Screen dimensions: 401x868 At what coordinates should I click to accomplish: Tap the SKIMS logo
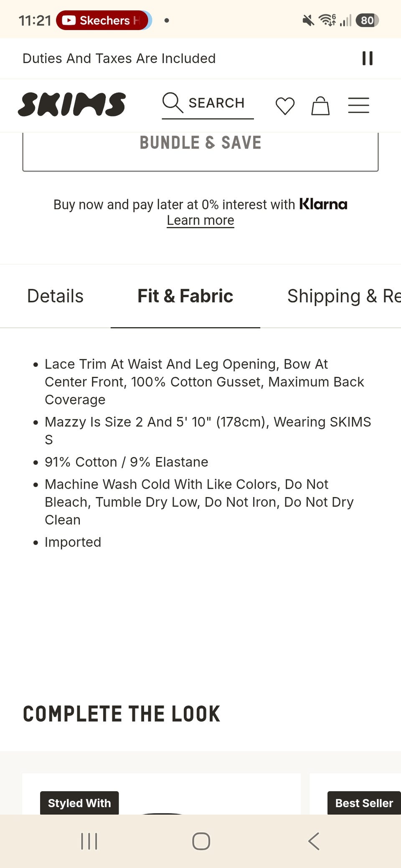[x=71, y=104]
